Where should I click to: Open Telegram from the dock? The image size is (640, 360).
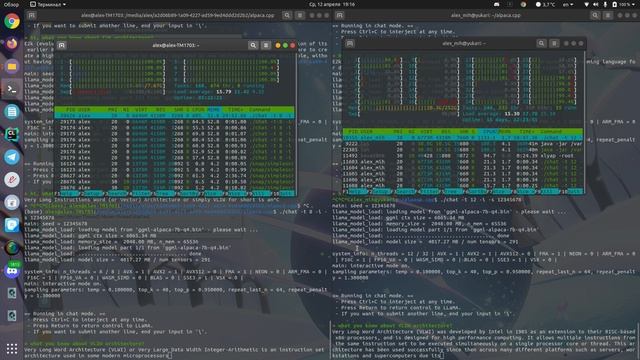12,157
